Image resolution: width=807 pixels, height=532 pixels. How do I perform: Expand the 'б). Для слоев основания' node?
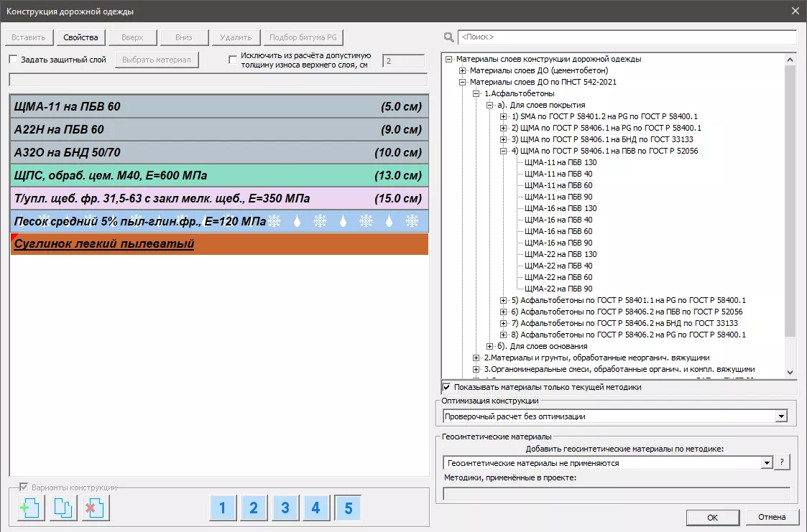point(491,346)
